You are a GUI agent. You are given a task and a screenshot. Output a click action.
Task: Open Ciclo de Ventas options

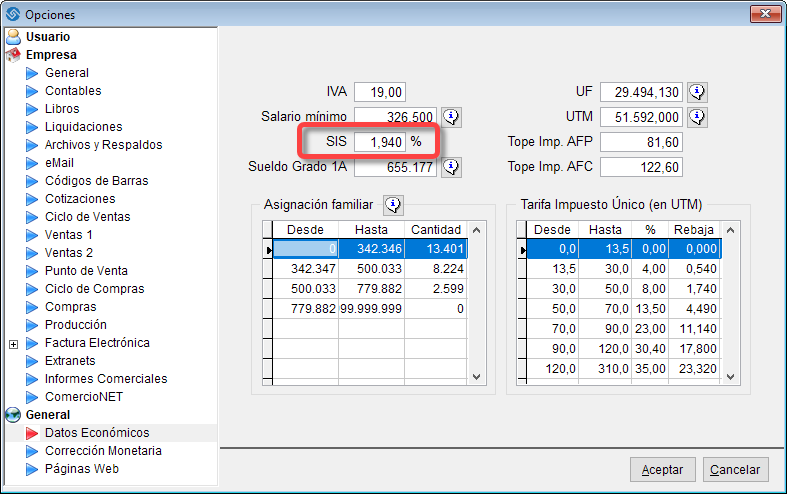tap(87, 217)
